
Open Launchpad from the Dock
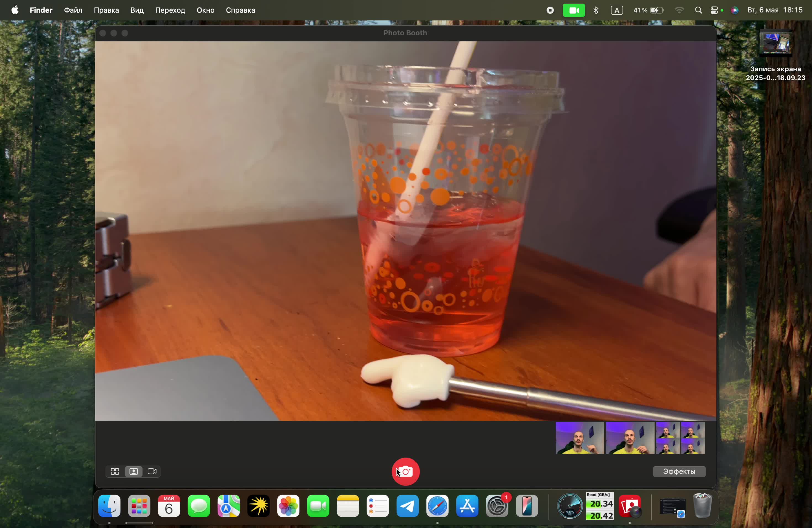(x=139, y=506)
